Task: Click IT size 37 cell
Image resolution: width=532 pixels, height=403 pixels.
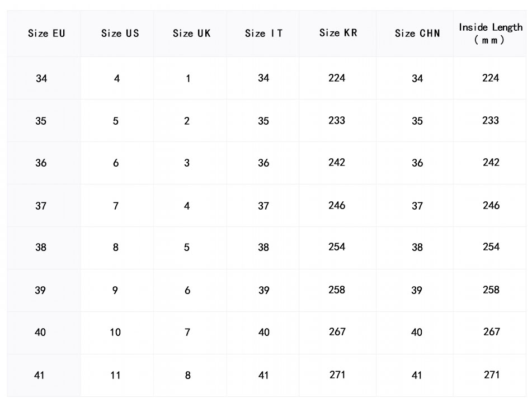Action: pyautogui.click(x=263, y=206)
